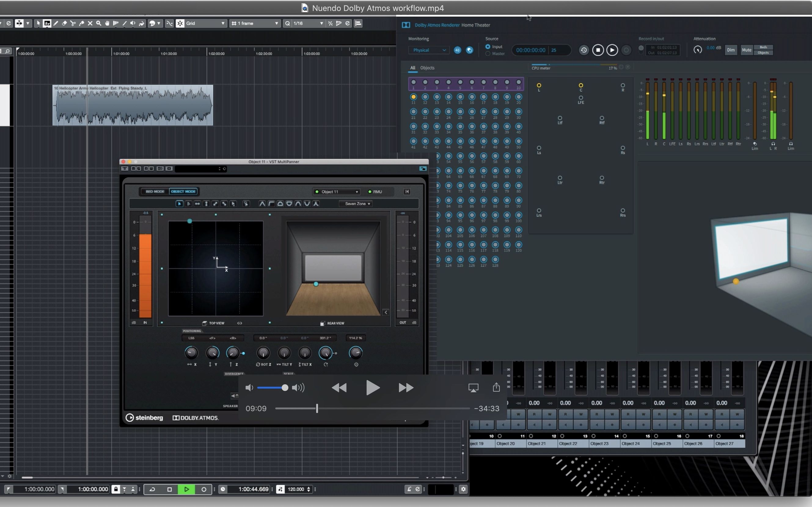Open the 1 frame grid type dropdown
This screenshot has height=507, width=812.
click(255, 23)
